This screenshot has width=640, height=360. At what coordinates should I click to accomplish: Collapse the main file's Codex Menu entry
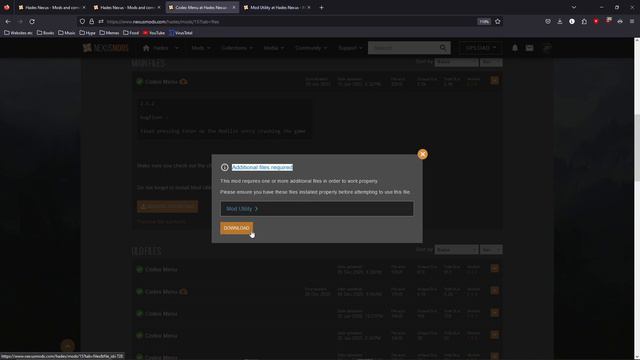tap(494, 80)
